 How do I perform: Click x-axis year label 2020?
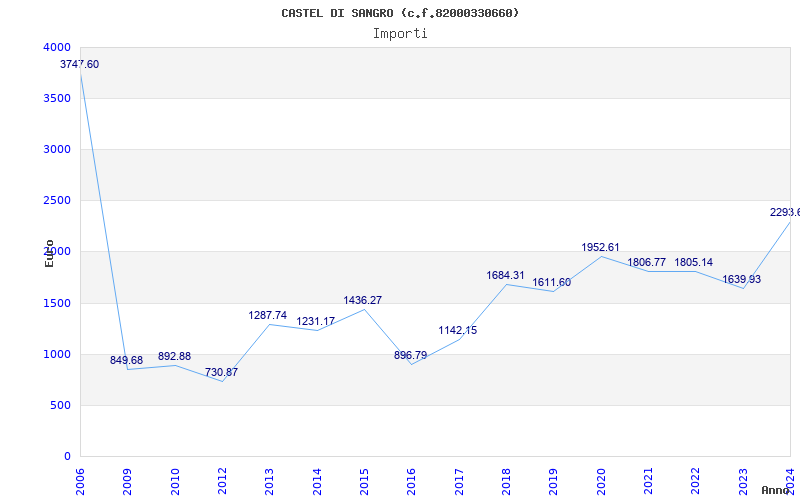click(x=601, y=482)
